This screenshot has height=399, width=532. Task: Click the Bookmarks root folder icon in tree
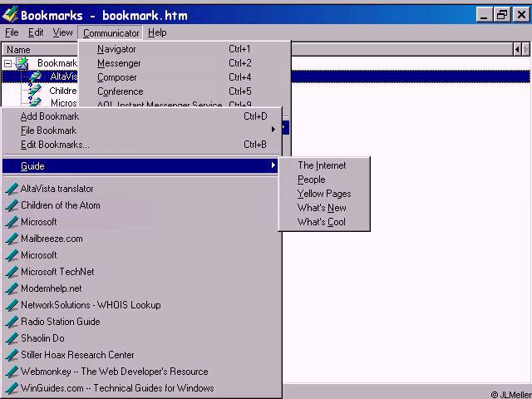coord(22,63)
